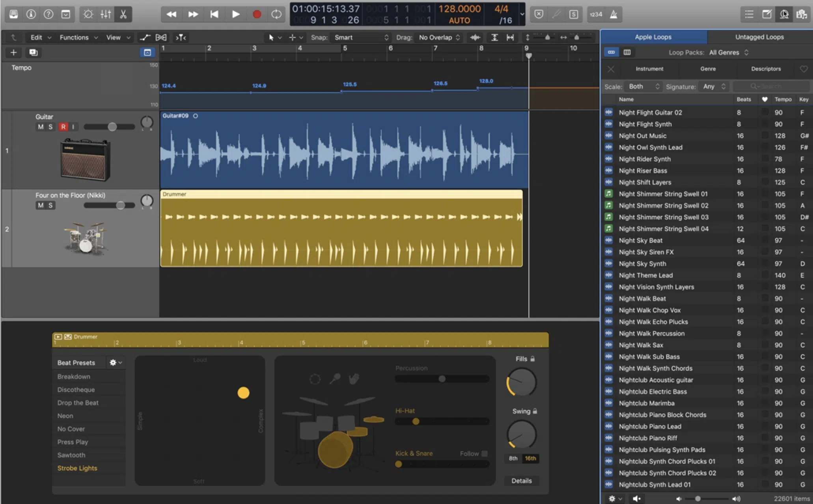Image resolution: width=813 pixels, height=504 pixels.
Task: Open the Mixer button
Action: 106,15
